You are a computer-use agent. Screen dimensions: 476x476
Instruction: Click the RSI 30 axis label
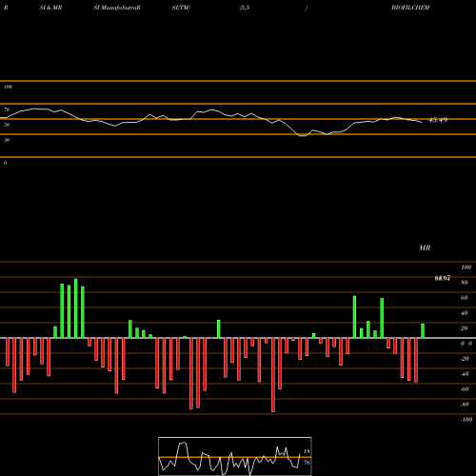[x=7, y=140]
